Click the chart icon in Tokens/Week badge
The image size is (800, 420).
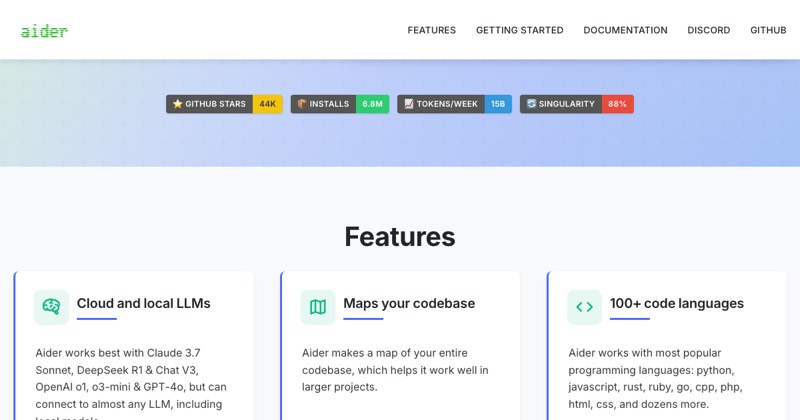pyautogui.click(x=409, y=104)
